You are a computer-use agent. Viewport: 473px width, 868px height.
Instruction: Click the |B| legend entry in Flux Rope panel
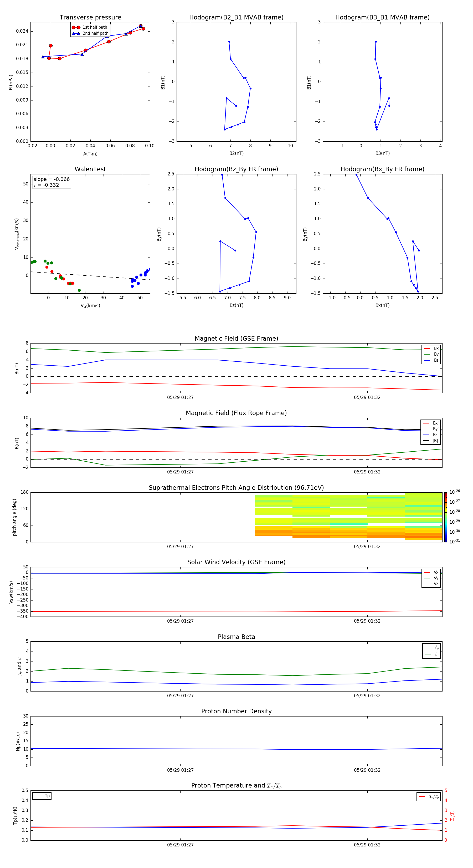(431, 441)
